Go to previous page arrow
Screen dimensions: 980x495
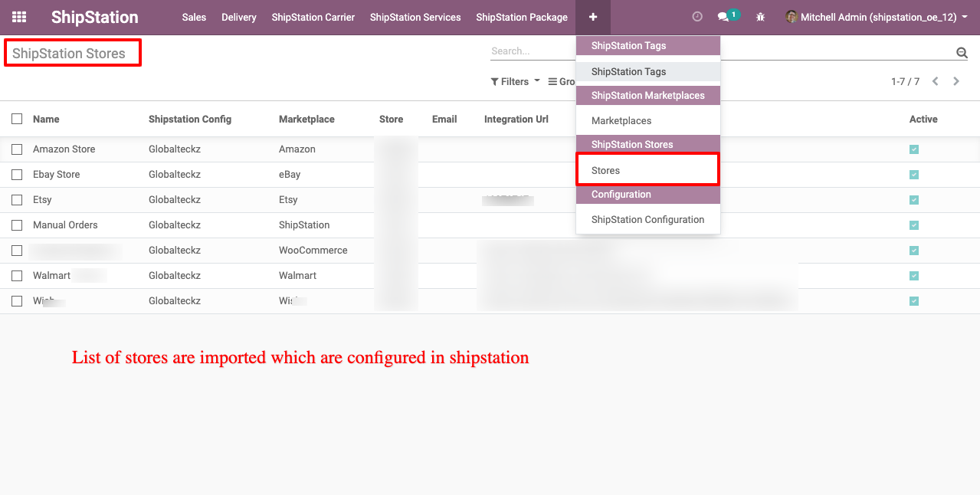(x=936, y=81)
